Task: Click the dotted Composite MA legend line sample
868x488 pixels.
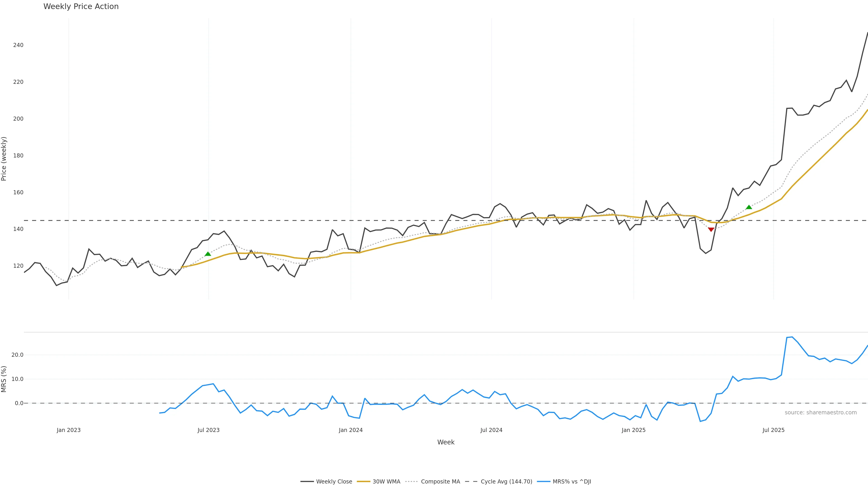Action: tap(411, 482)
